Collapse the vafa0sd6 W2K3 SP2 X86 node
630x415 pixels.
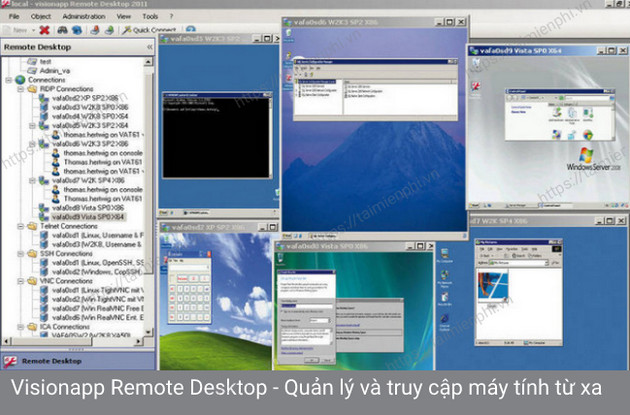click(32, 144)
